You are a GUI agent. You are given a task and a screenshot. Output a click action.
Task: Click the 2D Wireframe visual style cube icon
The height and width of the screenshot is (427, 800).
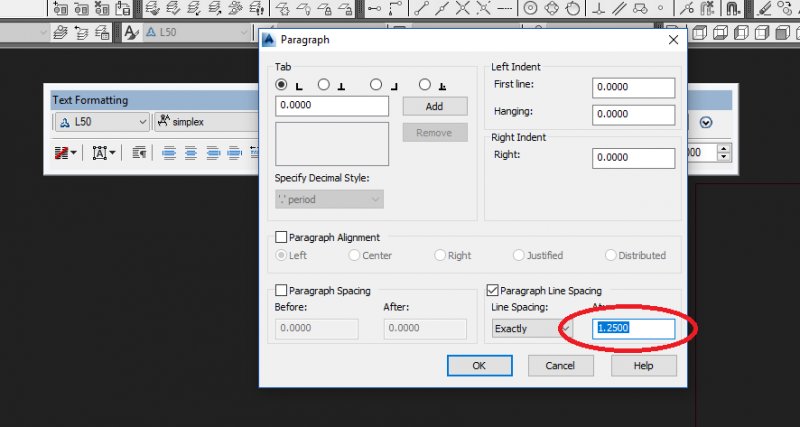tap(700, 33)
